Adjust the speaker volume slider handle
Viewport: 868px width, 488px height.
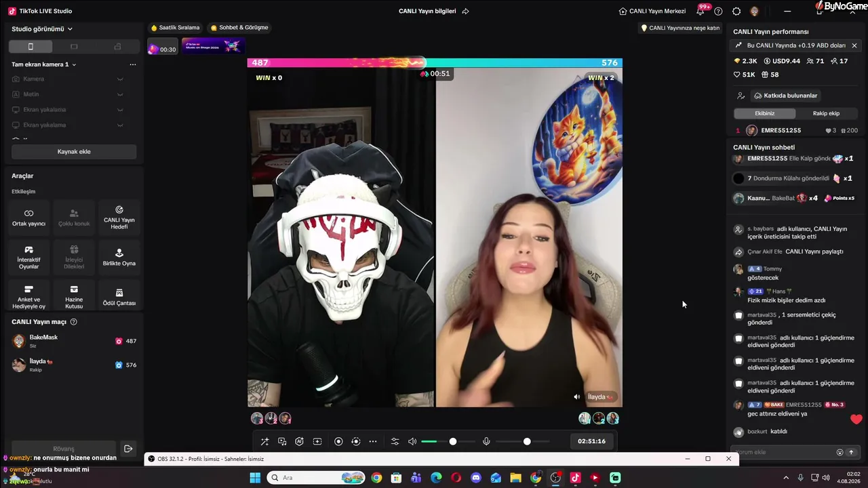[x=453, y=442]
